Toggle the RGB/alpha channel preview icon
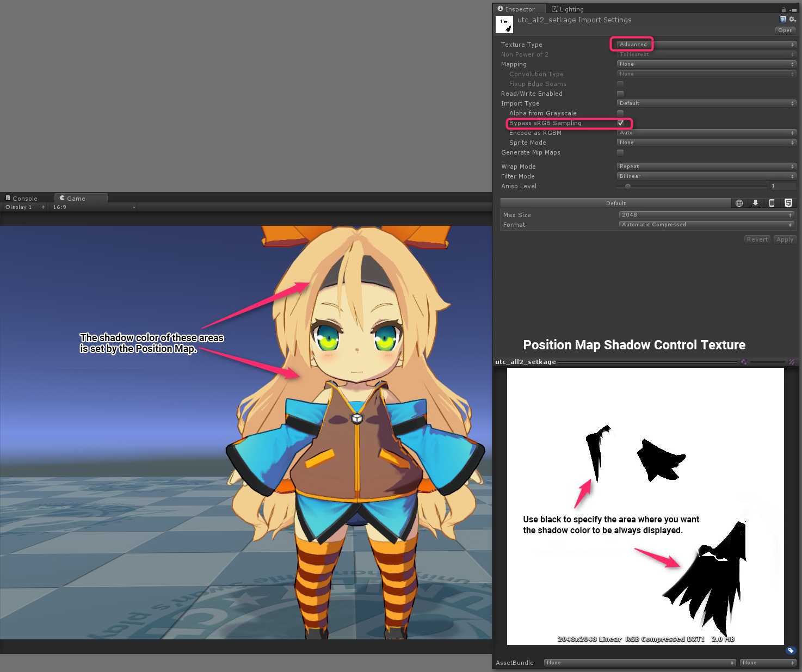This screenshot has height=672, width=802. [744, 362]
